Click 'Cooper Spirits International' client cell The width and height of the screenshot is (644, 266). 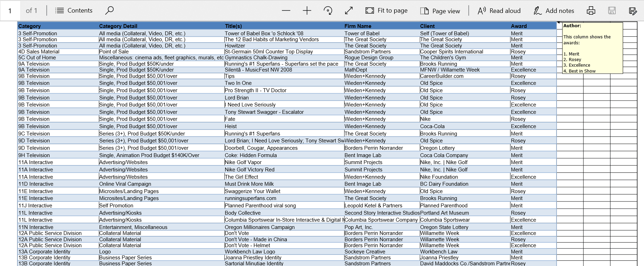click(x=452, y=52)
